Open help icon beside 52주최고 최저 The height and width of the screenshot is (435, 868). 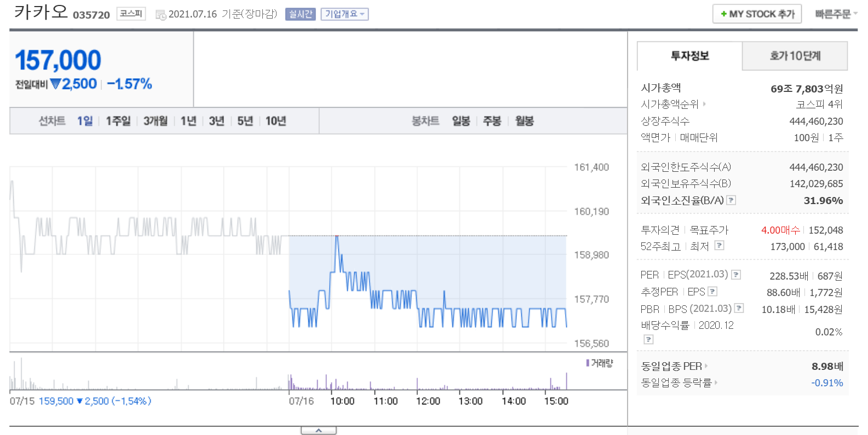point(720,246)
